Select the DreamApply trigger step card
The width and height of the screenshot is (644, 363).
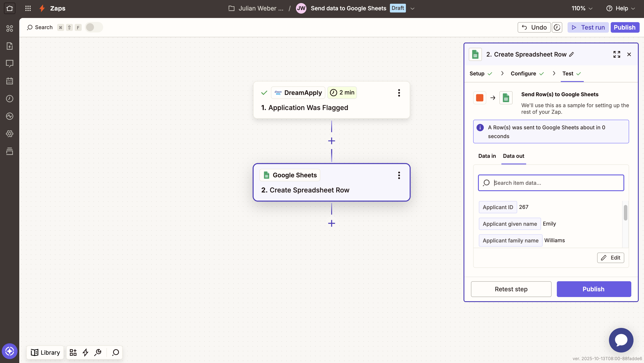pos(331,100)
